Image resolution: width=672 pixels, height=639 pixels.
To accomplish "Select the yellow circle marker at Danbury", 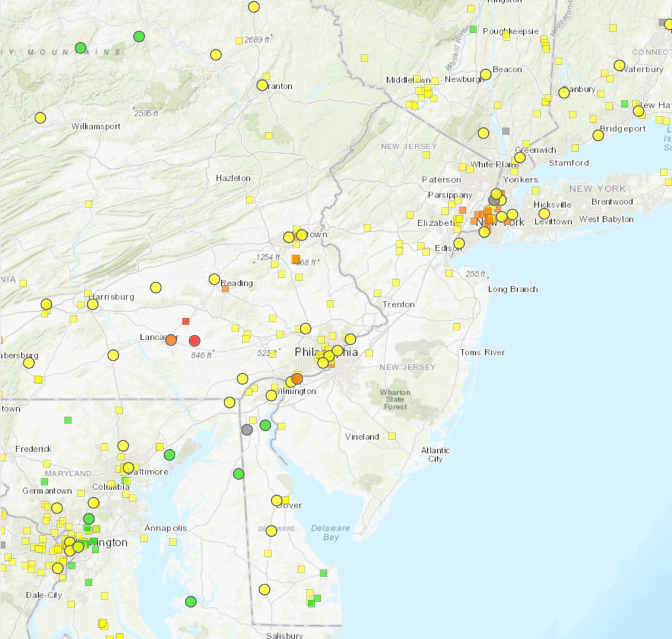I will coord(564,93).
